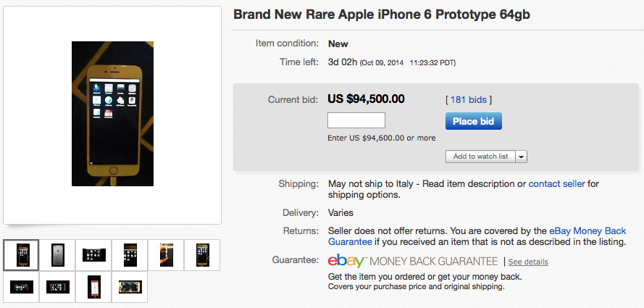This screenshot has width=644, height=308.
Task: Click the eBay Money Back Guarantee logo
Action: (x=412, y=261)
